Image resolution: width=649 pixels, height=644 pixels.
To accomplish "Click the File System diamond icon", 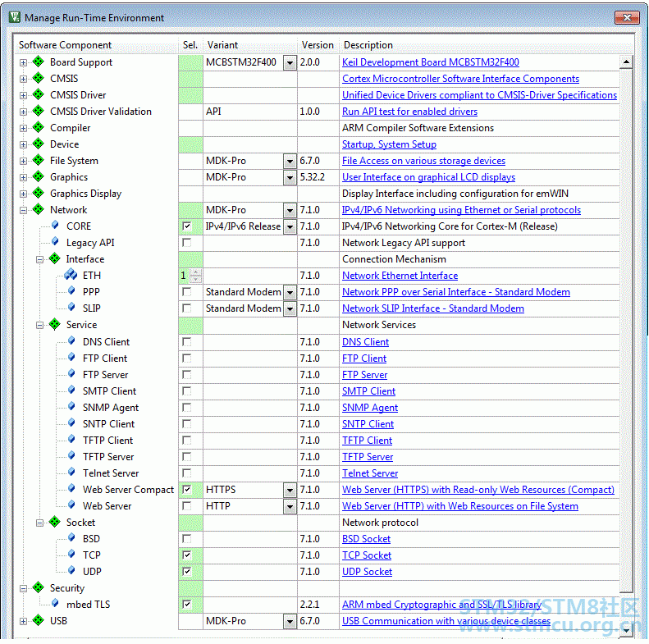I will (x=39, y=160).
